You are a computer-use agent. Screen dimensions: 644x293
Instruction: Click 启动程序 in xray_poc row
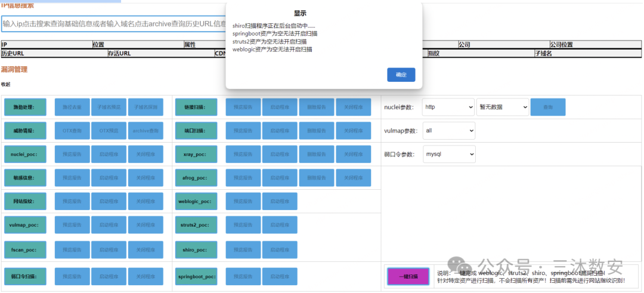coord(280,155)
